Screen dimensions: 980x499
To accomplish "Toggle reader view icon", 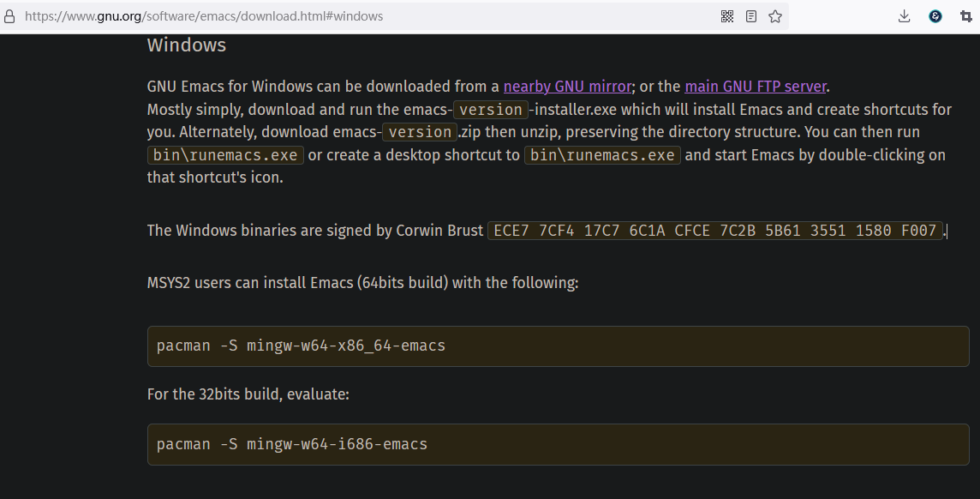I will (x=751, y=16).
